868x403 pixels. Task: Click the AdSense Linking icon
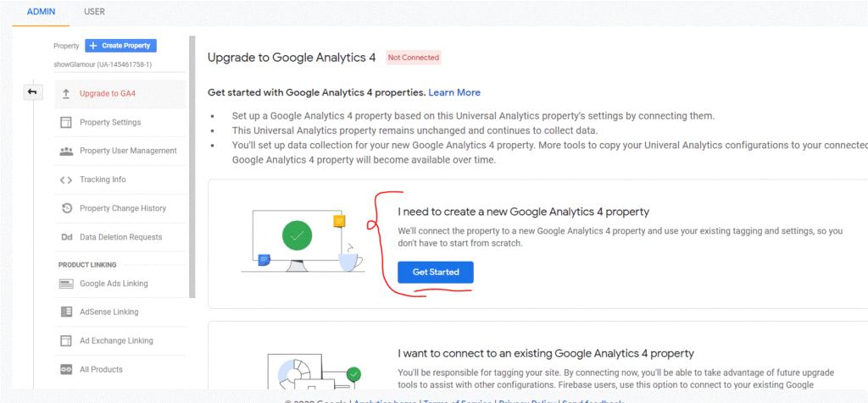(x=66, y=312)
